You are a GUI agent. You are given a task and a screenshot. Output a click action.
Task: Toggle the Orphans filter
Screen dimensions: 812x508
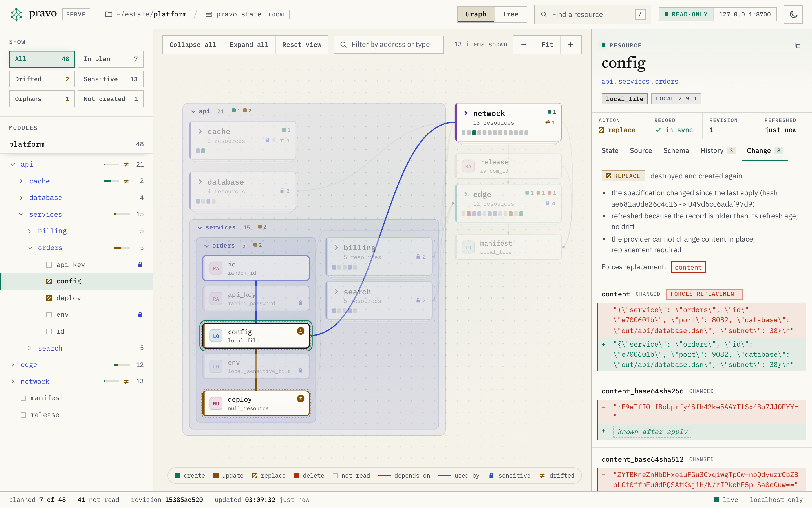(x=42, y=99)
